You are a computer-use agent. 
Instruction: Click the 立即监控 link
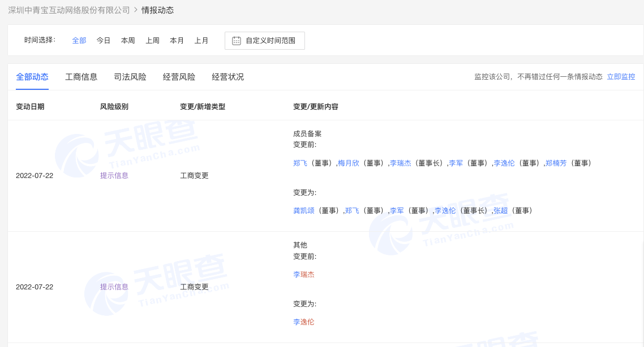[x=621, y=77]
